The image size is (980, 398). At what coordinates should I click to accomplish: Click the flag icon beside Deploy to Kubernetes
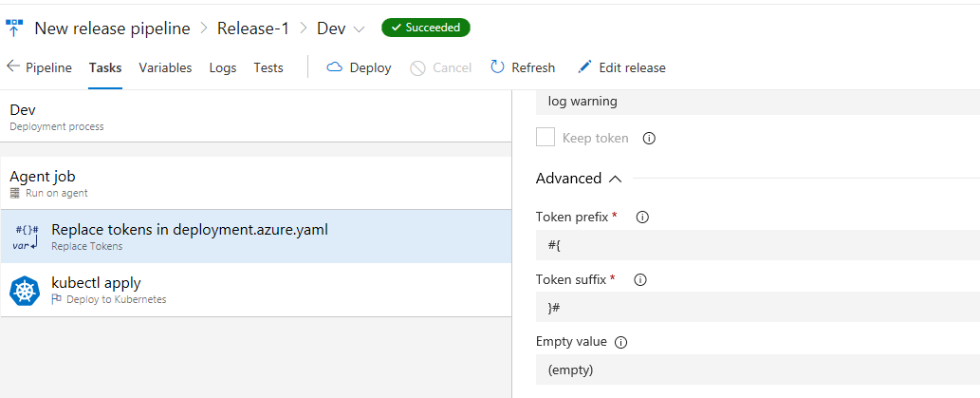tap(56, 299)
